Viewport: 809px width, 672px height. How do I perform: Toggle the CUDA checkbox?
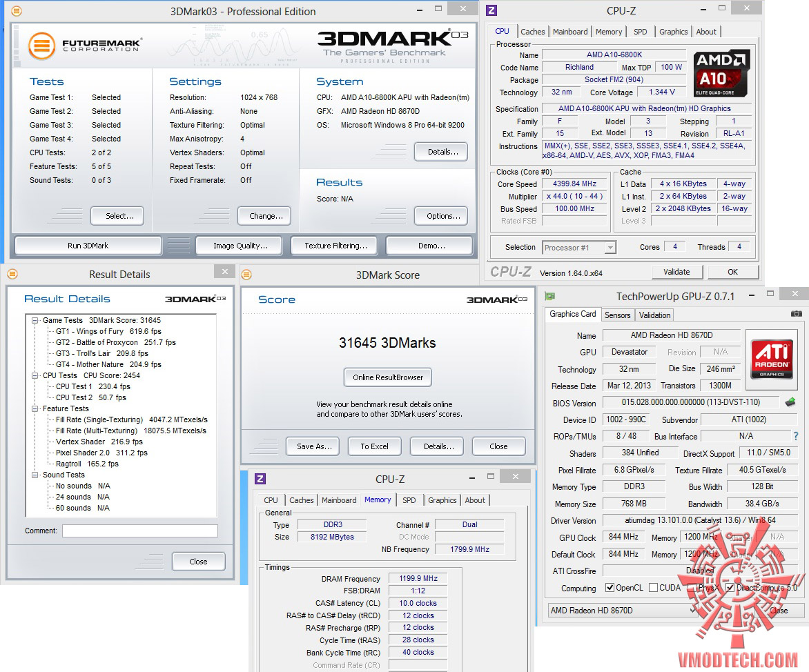click(x=653, y=587)
